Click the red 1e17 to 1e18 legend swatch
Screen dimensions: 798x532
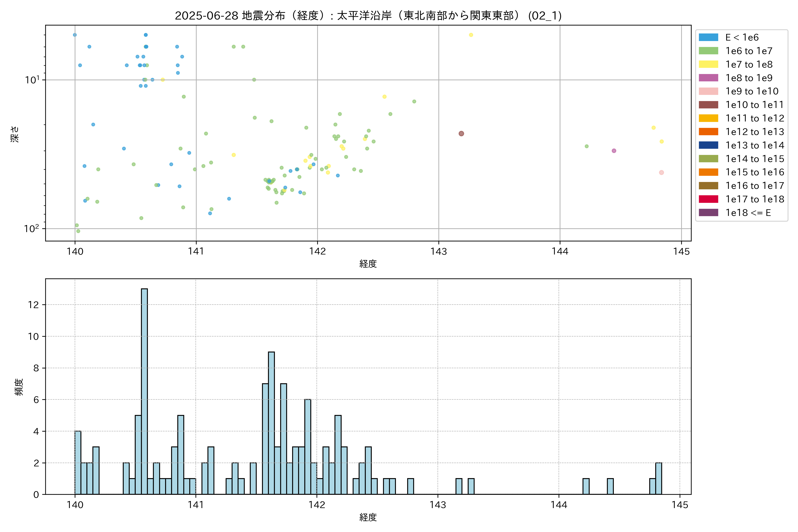tap(708, 199)
